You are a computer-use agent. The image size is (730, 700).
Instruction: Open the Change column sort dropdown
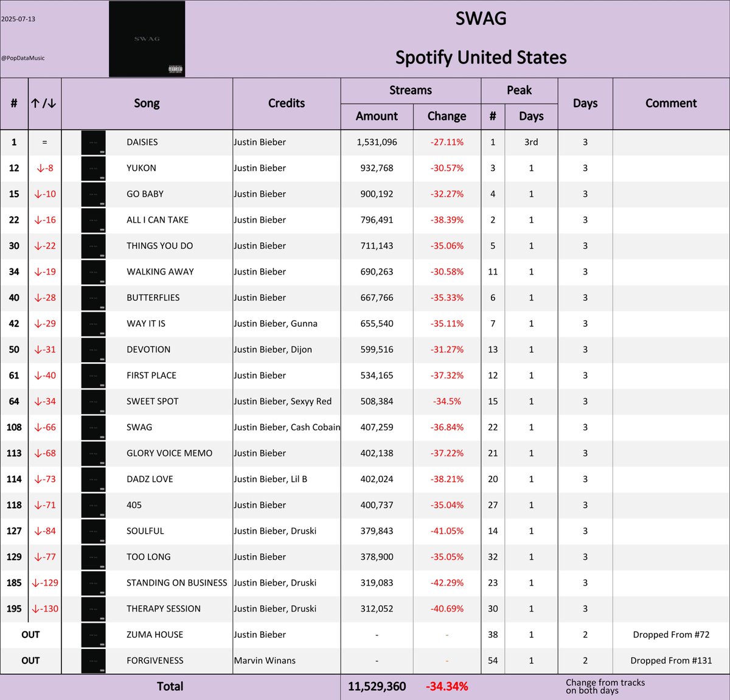tap(447, 116)
